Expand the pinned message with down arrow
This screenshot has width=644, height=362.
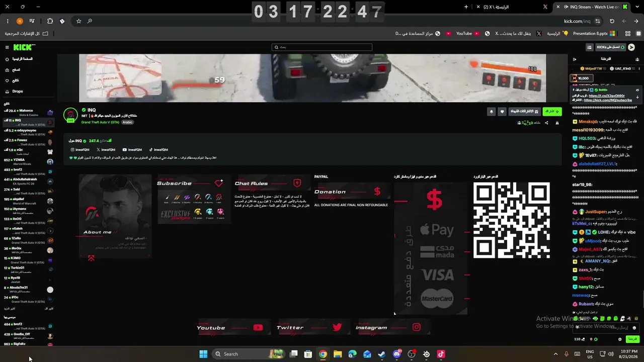tap(637, 97)
